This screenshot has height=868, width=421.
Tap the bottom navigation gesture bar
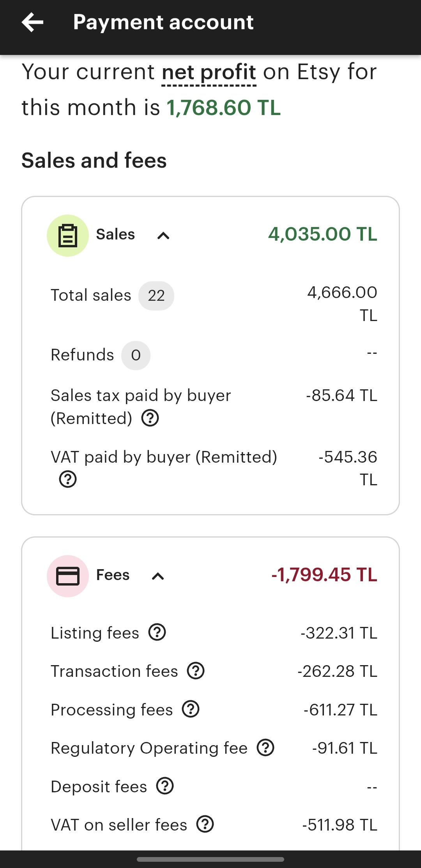[x=210, y=859]
